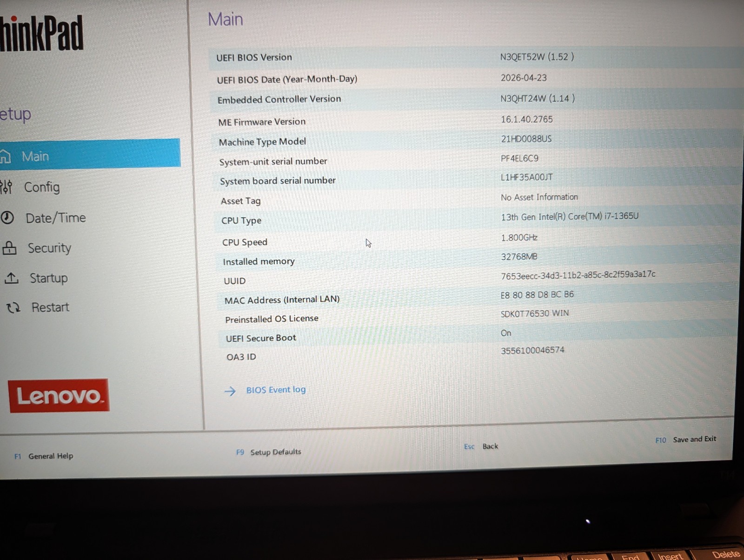Image resolution: width=744 pixels, height=560 pixels.
Task: Select the UEFI BIOS Date label
Action: pos(287,80)
